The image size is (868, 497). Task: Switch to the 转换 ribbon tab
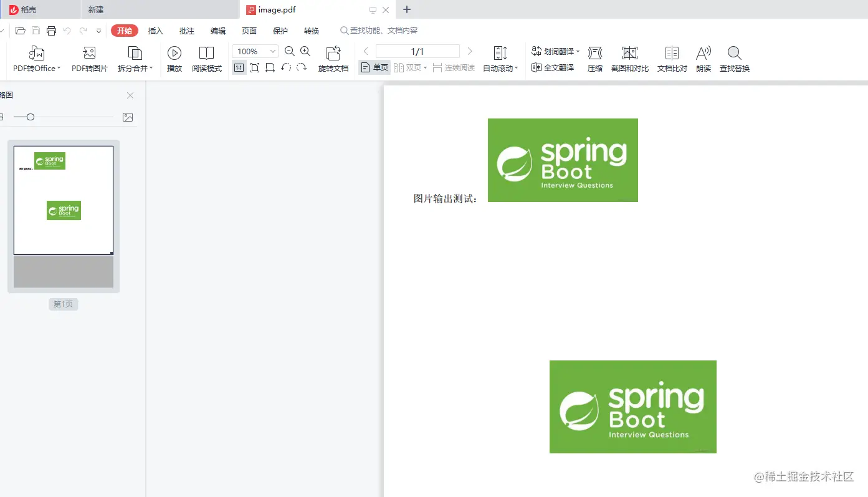[312, 31]
